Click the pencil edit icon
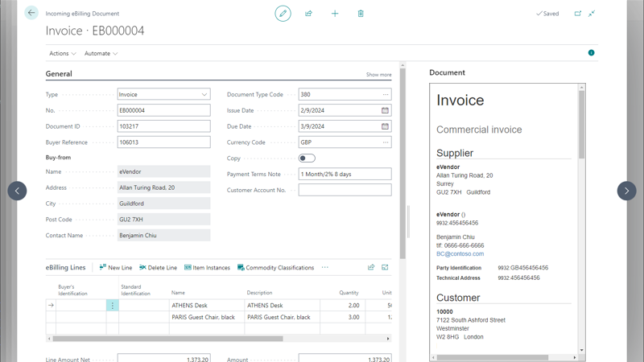The height and width of the screenshot is (362, 644). [x=283, y=14]
